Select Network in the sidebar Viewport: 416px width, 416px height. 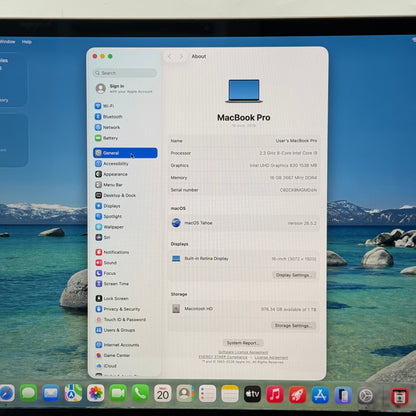125,127
